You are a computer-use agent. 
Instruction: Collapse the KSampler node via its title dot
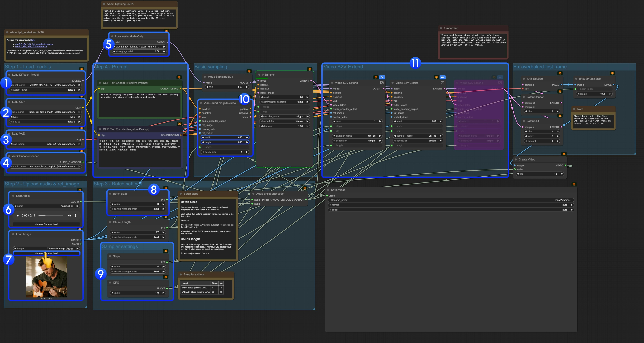(260, 75)
